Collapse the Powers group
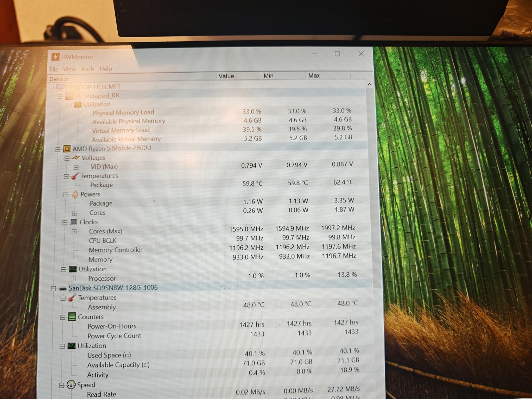 66,195
